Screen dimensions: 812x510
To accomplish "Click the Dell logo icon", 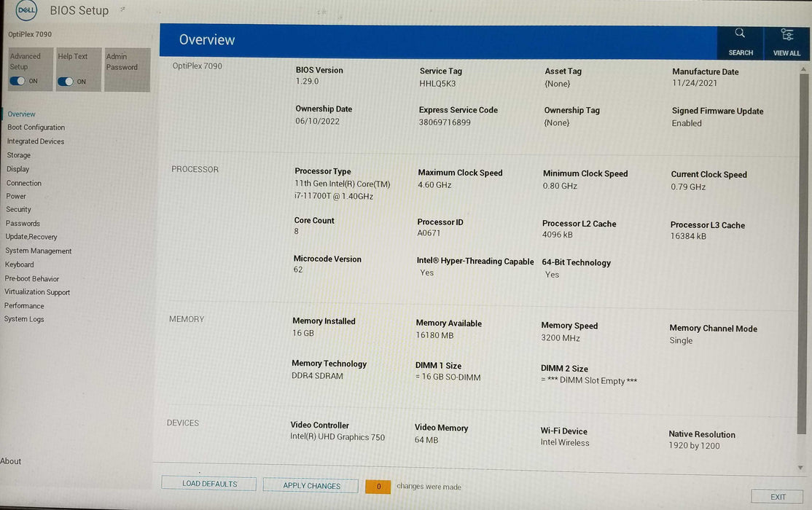I will coord(26,10).
